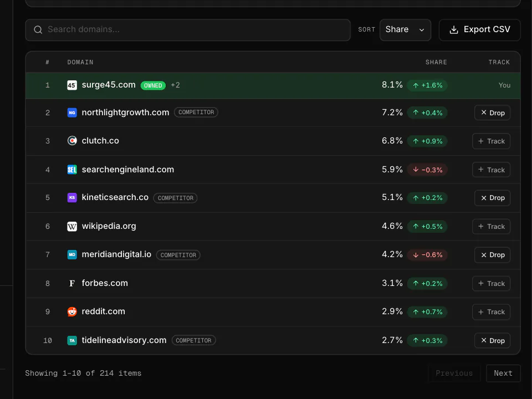Track the forbes.com domain
The height and width of the screenshot is (399, 532).
pyautogui.click(x=492, y=283)
